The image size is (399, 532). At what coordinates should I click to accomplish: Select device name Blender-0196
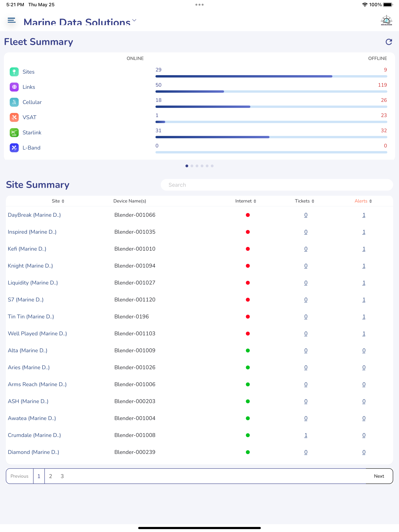pyautogui.click(x=131, y=316)
